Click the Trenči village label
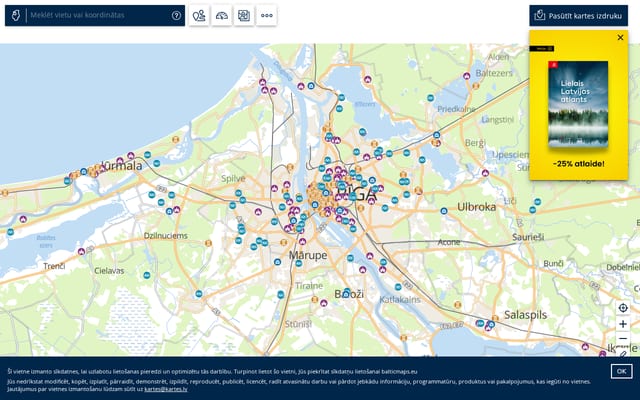 coord(54,266)
